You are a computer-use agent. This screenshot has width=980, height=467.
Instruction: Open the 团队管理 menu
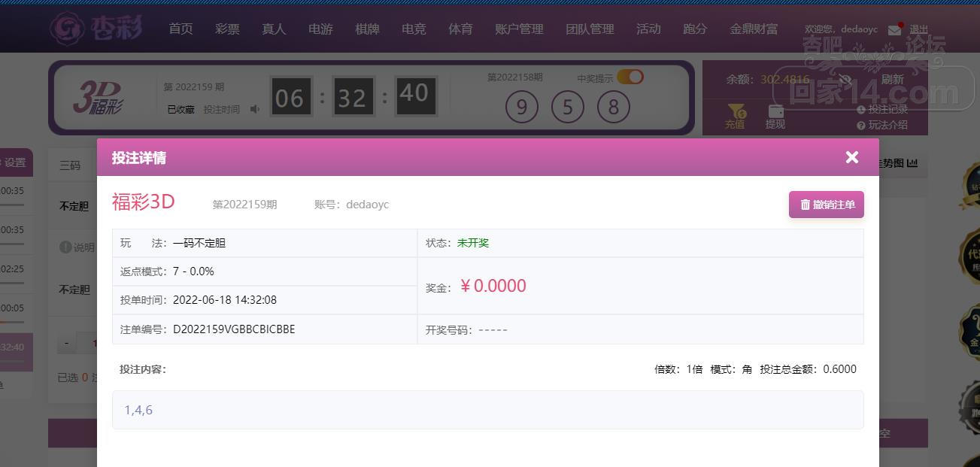(590, 29)
